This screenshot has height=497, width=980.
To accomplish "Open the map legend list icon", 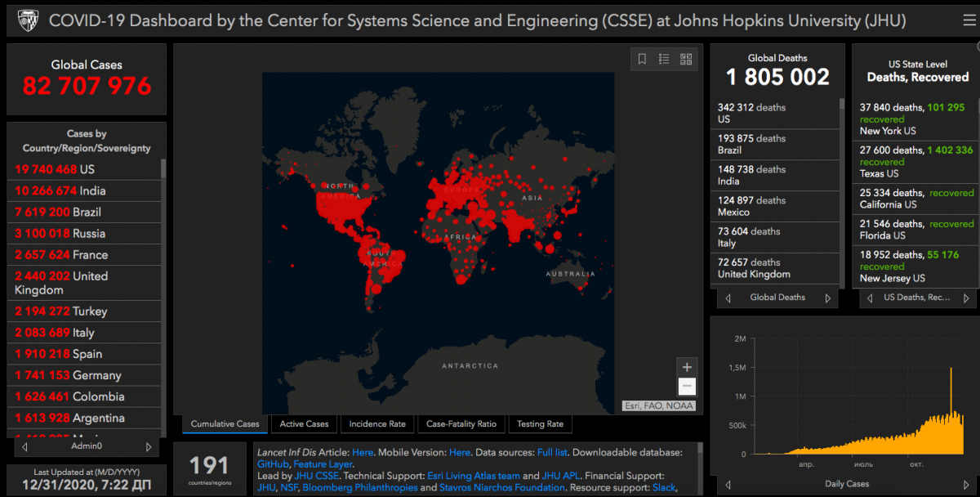I will point(664,59).
